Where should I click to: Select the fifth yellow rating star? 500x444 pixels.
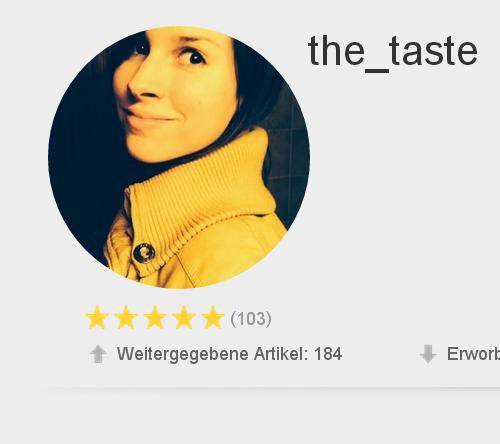tap(213, 318)
